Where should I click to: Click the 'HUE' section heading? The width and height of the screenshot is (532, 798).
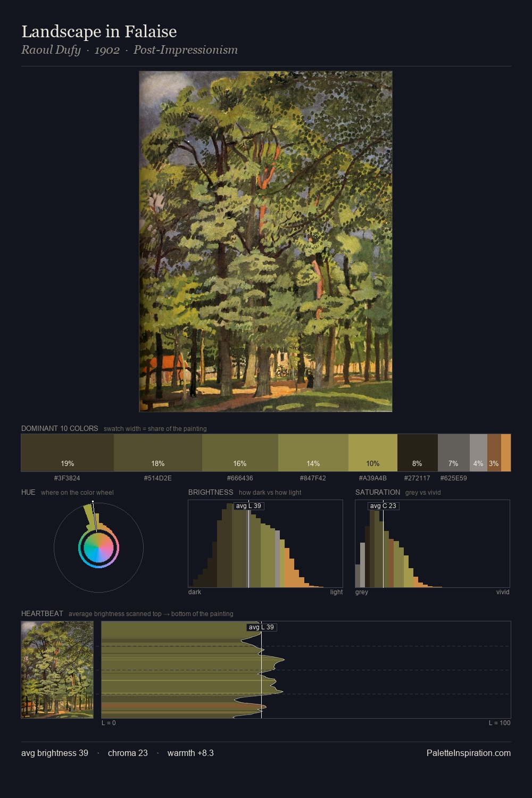28,492
